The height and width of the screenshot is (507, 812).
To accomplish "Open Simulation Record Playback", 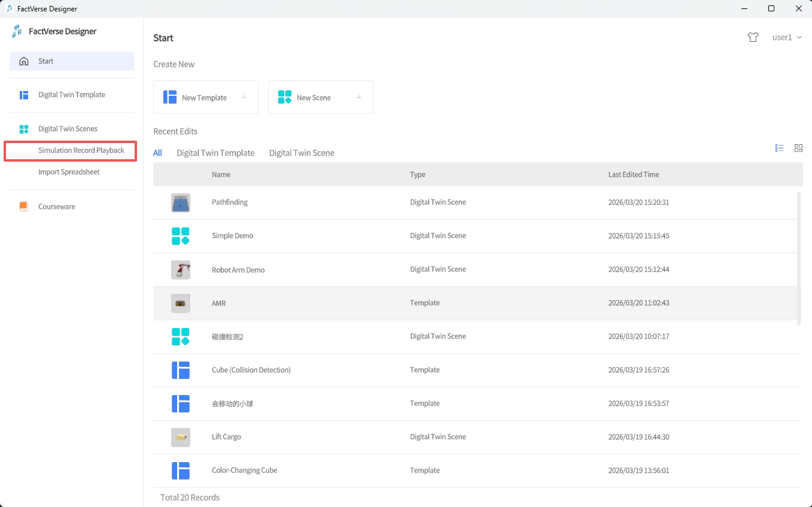I will coord(81,150).
